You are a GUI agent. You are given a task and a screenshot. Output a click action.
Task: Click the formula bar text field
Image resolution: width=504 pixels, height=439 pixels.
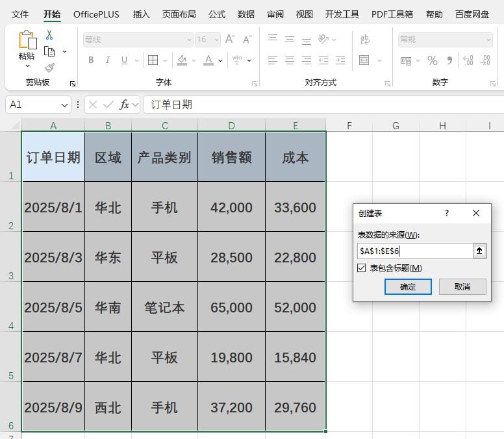(x=323, y=105)
